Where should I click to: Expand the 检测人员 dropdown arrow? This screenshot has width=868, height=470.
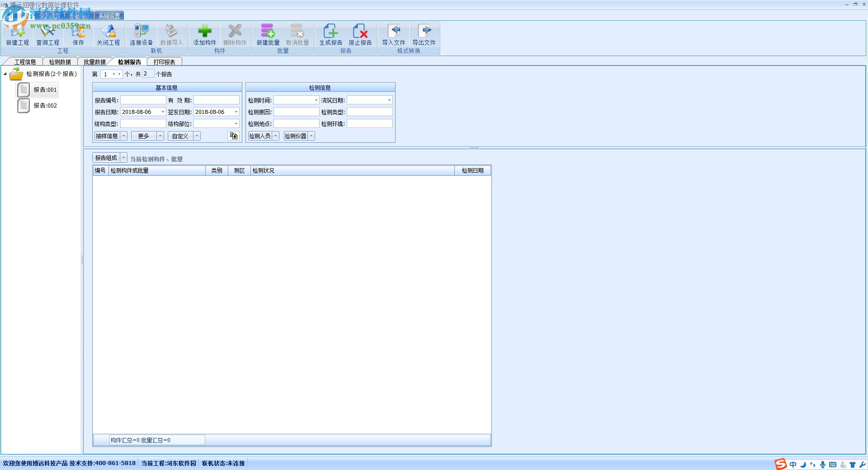point(275,136)
